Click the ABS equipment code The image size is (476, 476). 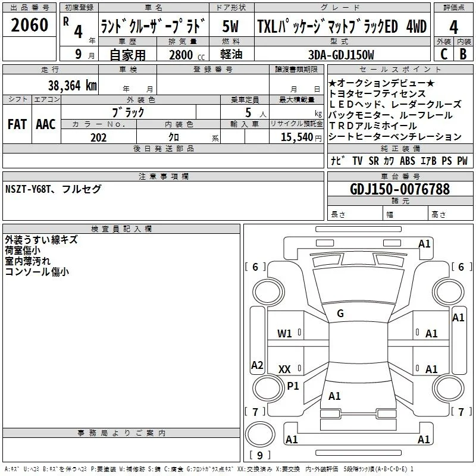tap(407, 161)
